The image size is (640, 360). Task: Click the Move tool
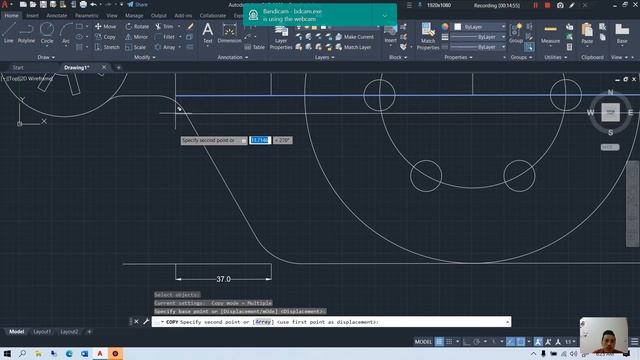[106, 27]
